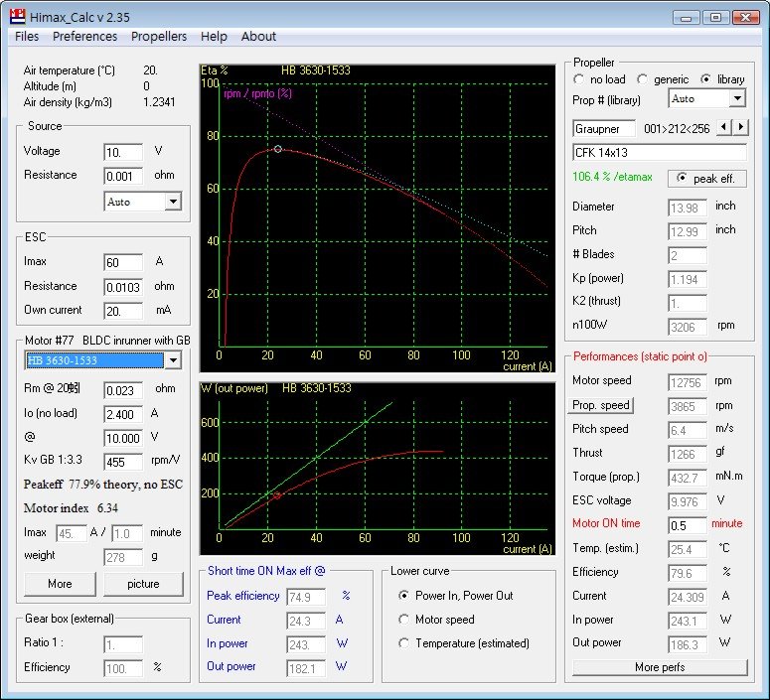The image size is (770, 700).
Task: Expand the motor HB 3630-1533 dropdown
Action: coord(172,360)
